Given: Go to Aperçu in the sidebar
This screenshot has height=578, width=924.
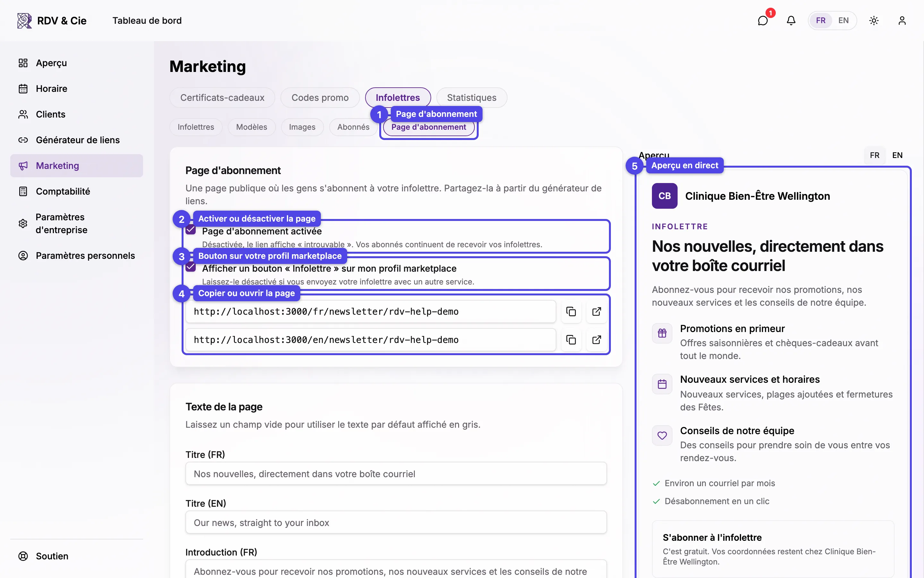Looking at the screenshot, I should [x=76, y=63].
